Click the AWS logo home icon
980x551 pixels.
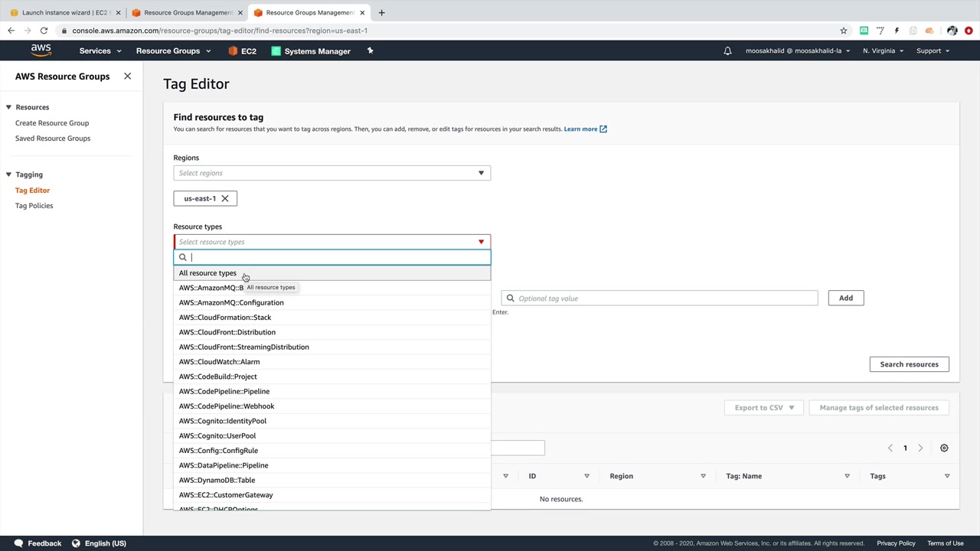(x=41, y=51)
